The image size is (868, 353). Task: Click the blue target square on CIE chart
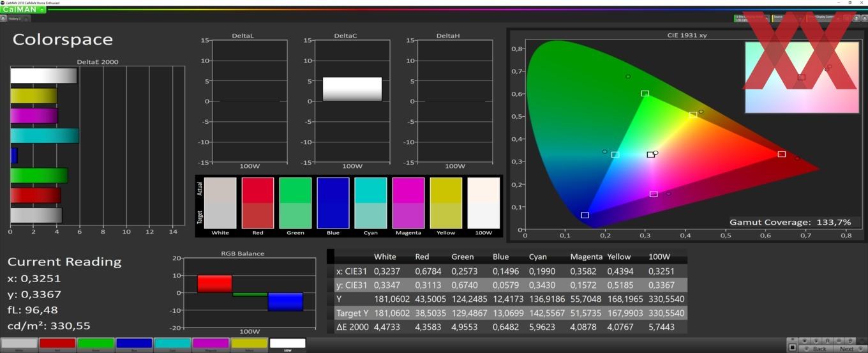585,215
